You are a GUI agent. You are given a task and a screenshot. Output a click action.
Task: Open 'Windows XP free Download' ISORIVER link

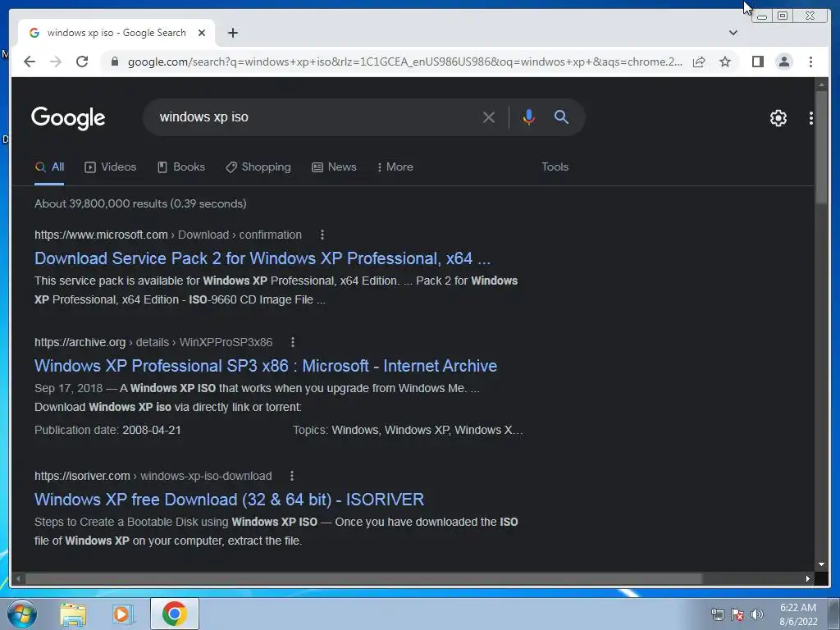click(230, 500)
